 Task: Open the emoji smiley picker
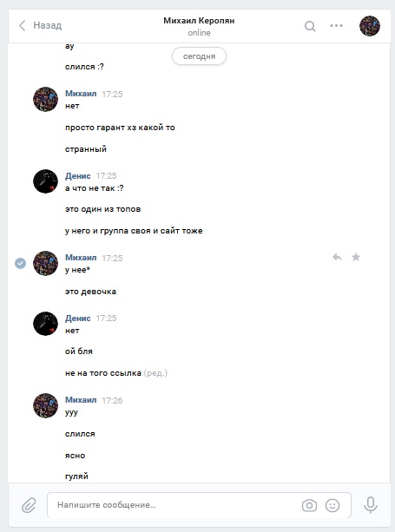332,506
